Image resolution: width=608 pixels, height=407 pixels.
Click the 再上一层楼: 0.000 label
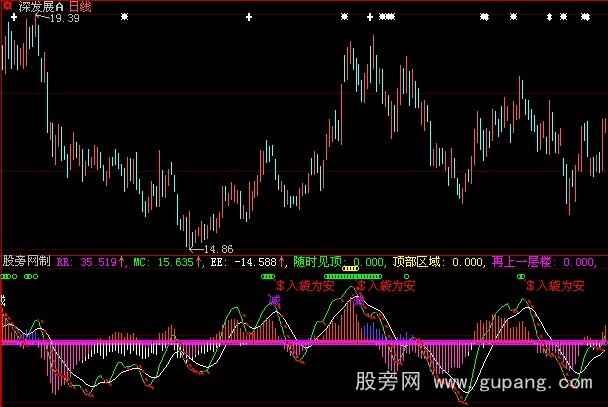point(543,262)
